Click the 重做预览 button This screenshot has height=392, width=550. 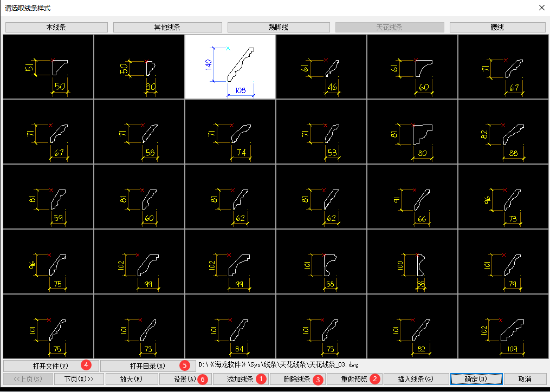click(x=354, y=379)
